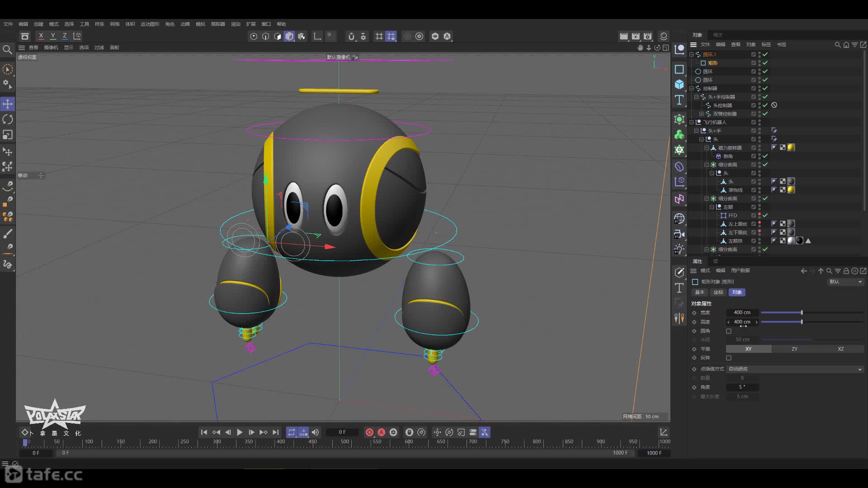
Task: Collapse the 磁力旋转器 tree node
Action: pos(706,148)
